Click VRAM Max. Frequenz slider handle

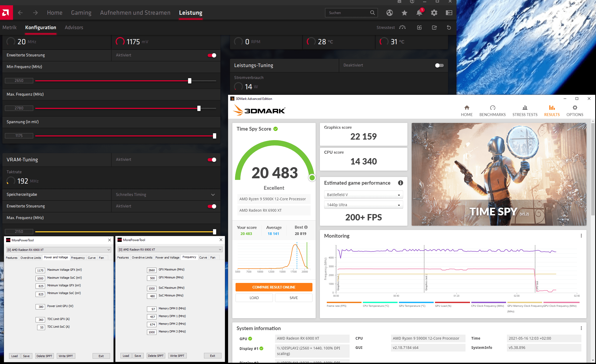click(x=215, y=232)
